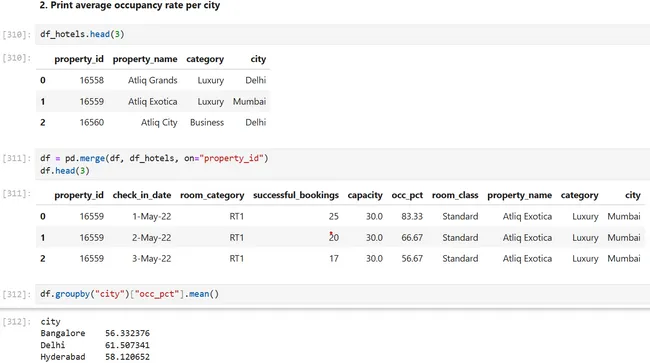Click 'category' header in merged table

coord(579,195)
